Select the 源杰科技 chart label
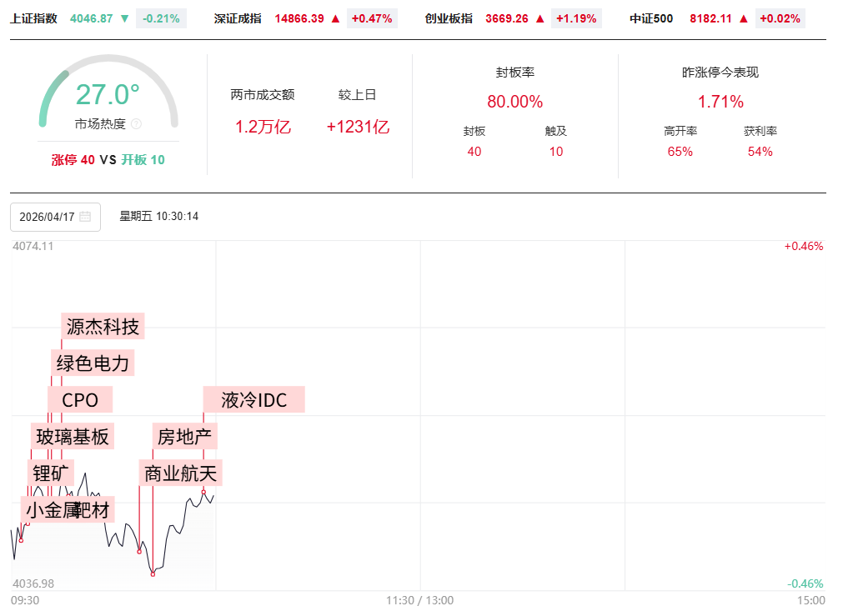The width and height of the screenshot is (843, 616). [103, 326]
